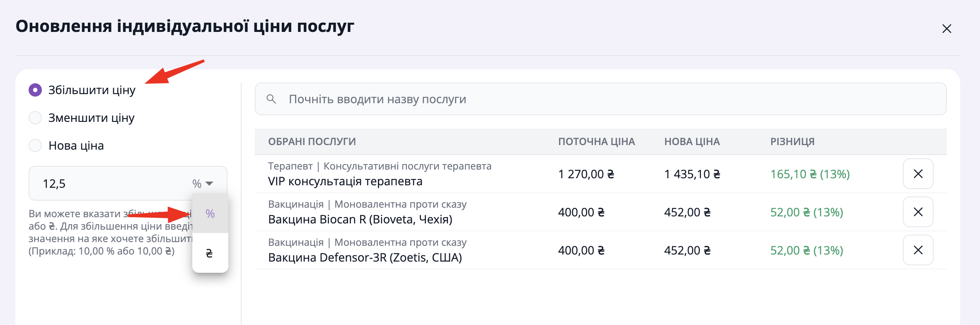
Task: Expand the unit dropdown arrow
Action: pos(209,183)
